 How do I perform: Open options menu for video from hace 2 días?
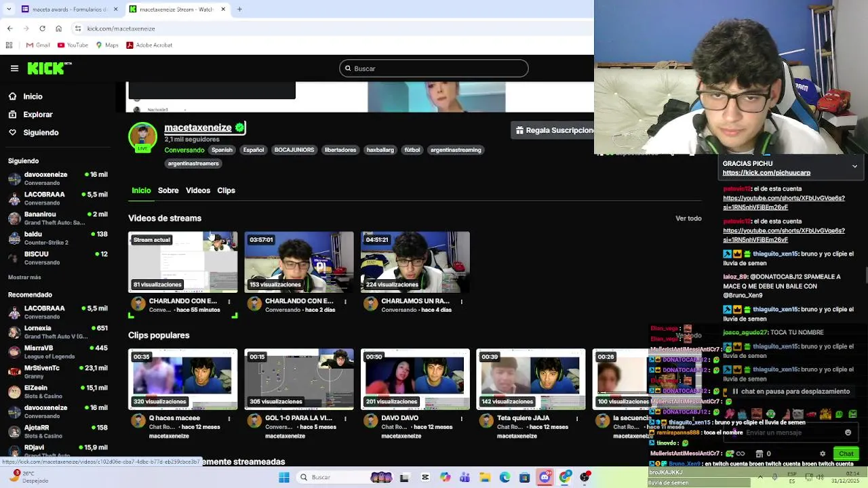pyautogui.click(x=345, y=302)
